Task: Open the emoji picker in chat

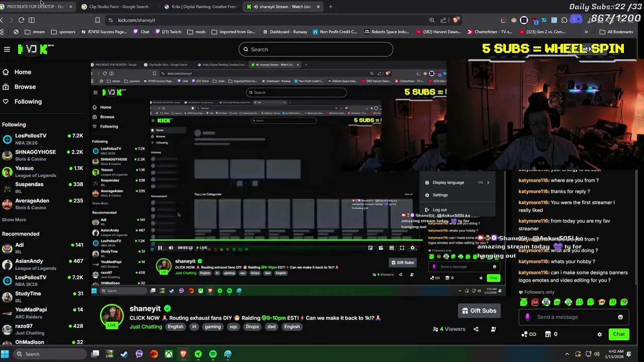Action: pos(620,317)
